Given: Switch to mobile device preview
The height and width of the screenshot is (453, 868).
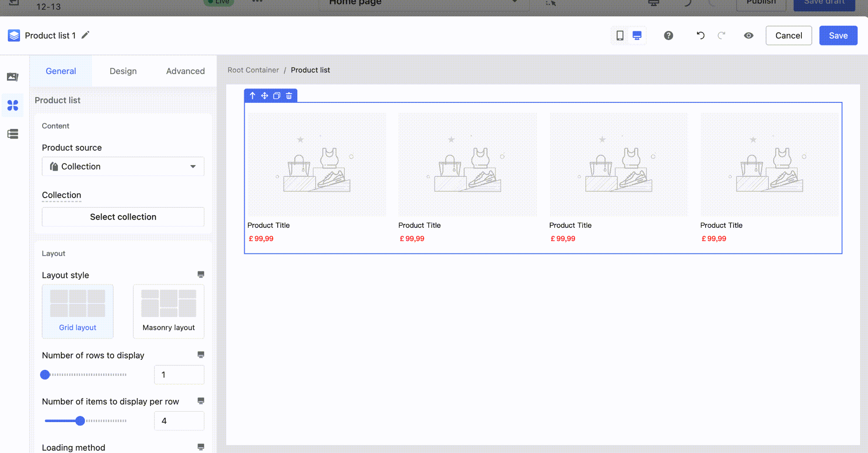Looking at the screenshot, I should (620, 35).
